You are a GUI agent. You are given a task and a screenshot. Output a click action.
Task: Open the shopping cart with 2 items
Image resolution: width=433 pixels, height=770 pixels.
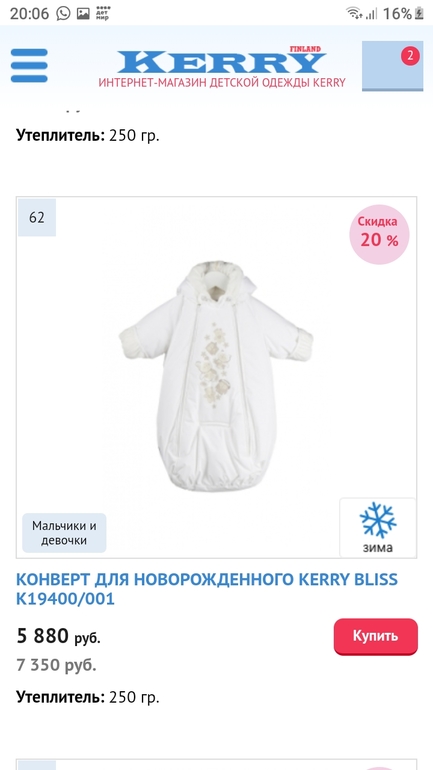click(x=392, y=66)
